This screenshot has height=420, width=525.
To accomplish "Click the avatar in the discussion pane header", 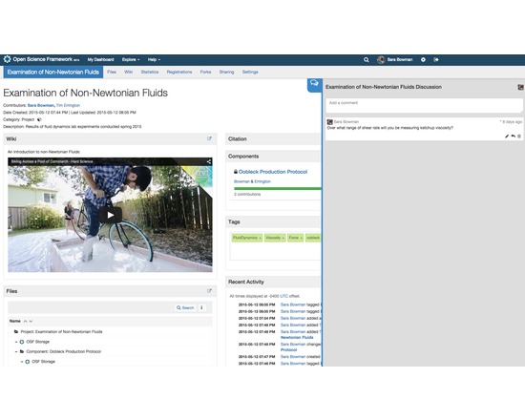I will tap(520, 87).
